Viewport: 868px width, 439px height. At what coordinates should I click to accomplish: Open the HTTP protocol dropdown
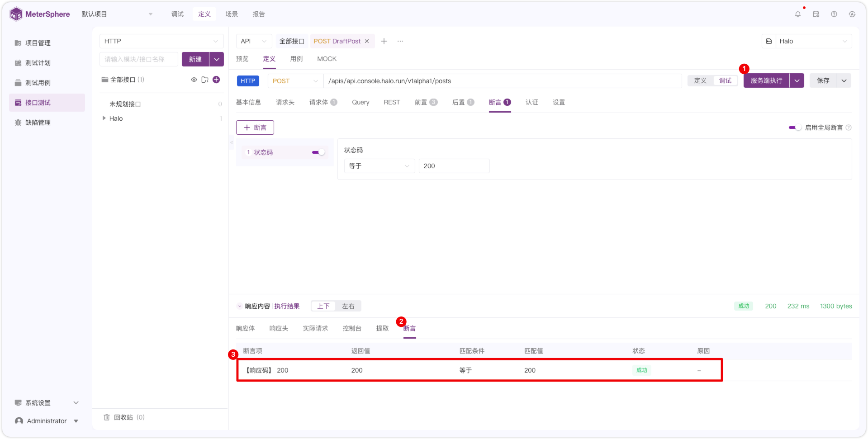click(161, 41)
